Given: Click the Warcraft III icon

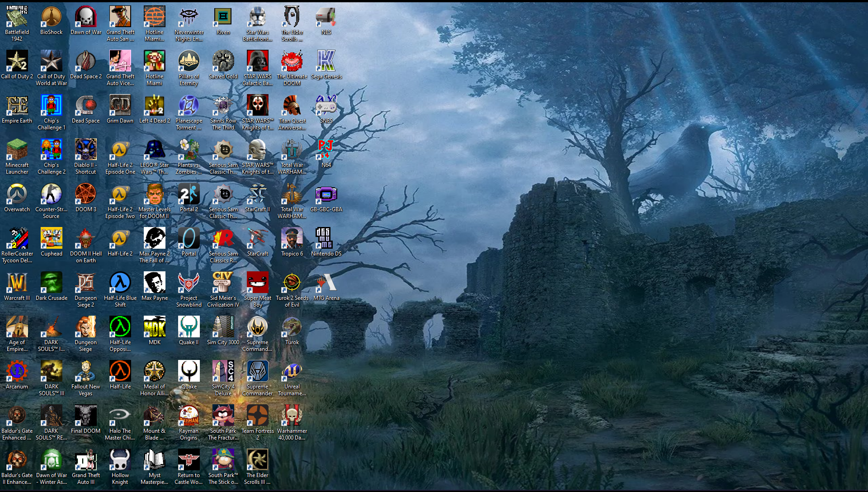Looking at the screenshot, I should [x=17, y=283].
